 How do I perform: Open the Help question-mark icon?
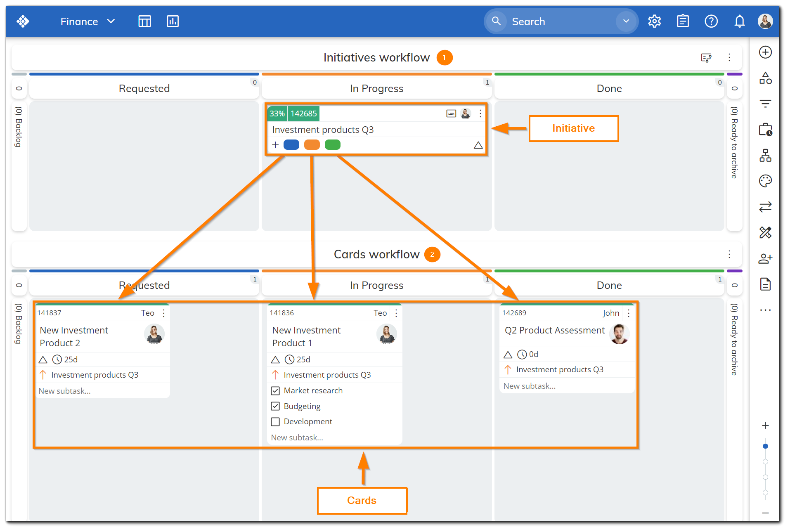711,21
